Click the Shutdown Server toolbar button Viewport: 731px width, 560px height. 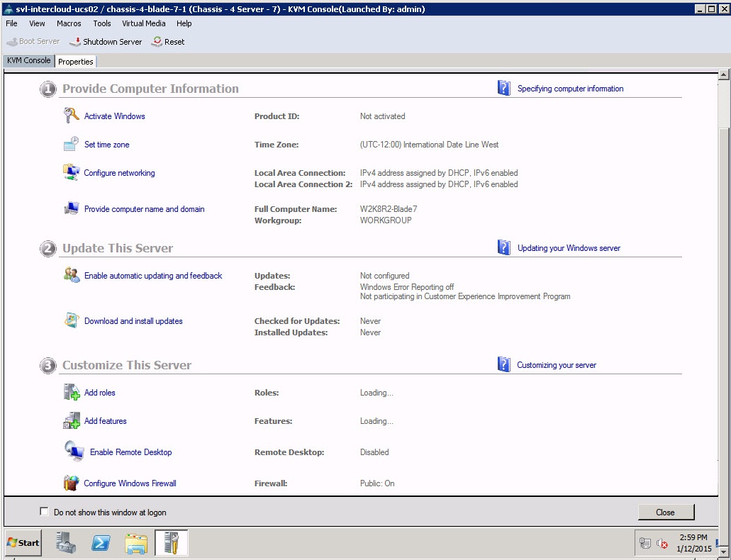[x=106, y=42]
